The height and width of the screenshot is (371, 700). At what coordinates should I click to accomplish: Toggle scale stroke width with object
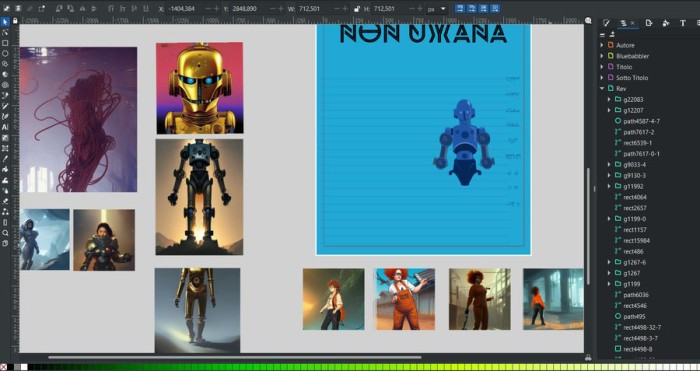point(460,8)
